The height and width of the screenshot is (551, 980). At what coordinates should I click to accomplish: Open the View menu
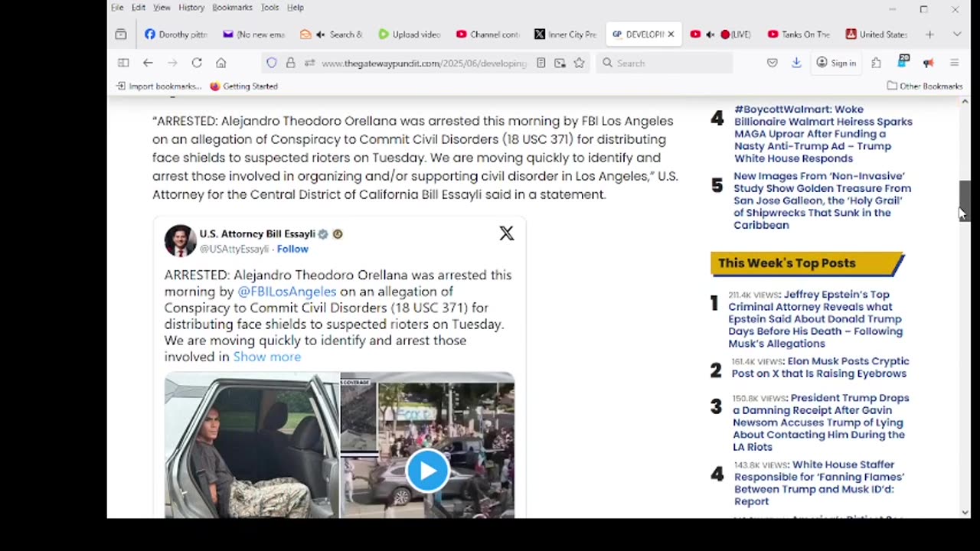pyautogui.click(x=162, y=8)
